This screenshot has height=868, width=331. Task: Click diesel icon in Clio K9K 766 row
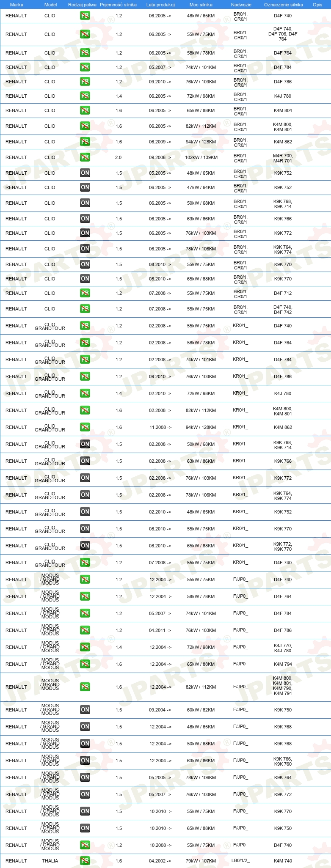tap(85, 219)
